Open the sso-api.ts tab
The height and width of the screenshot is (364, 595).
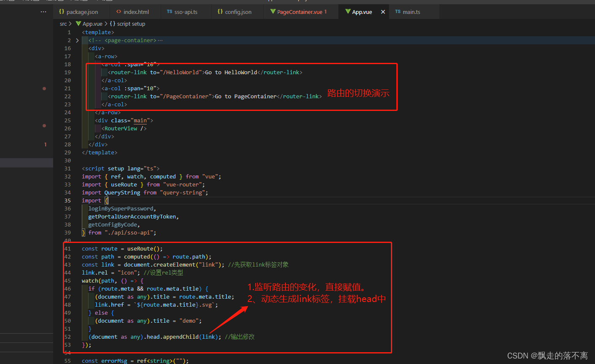point(186,12)
